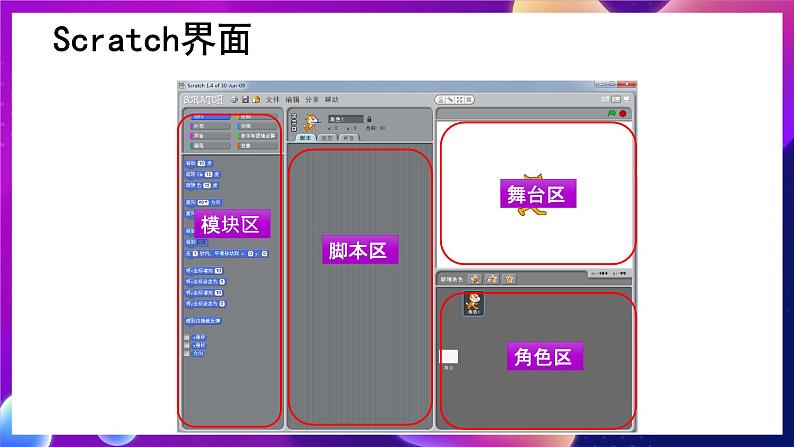Click the sprite name field 角色1
This screenshot has height=447, width=794.
(x=345, y=119)
